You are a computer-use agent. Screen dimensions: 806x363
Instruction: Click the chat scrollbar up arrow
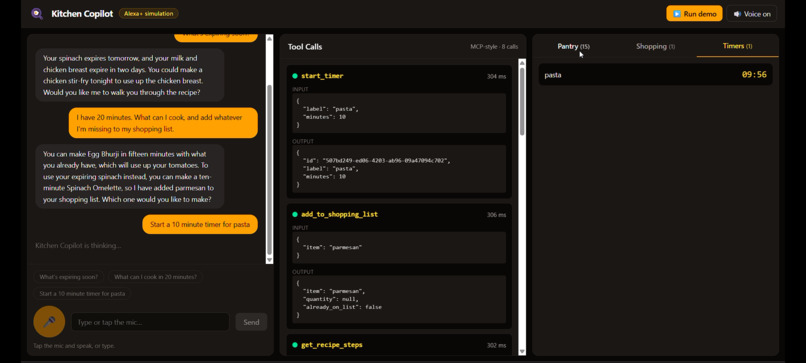[269, 38]
